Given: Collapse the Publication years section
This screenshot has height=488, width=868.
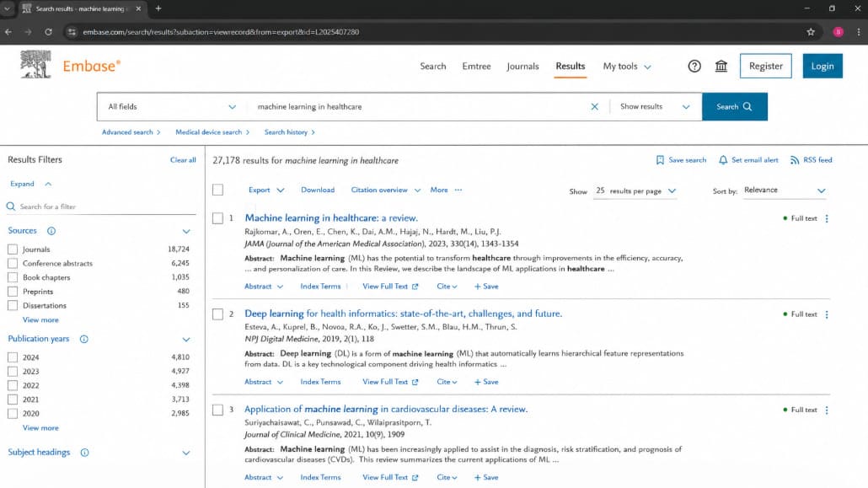Looking at the screenshot, I should [186, 339].
